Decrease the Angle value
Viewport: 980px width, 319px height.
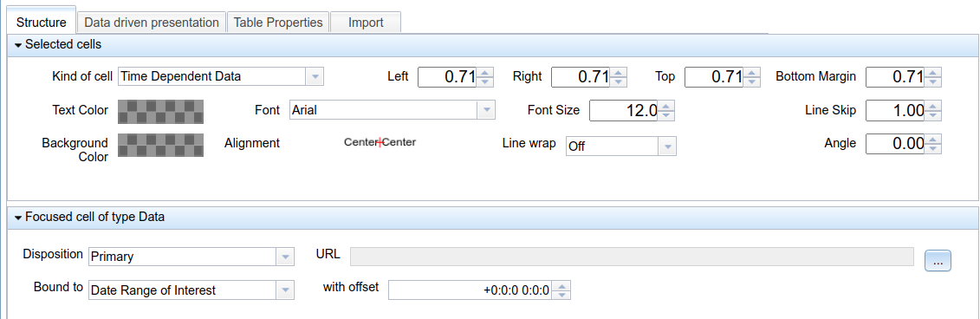coord(933,149)
